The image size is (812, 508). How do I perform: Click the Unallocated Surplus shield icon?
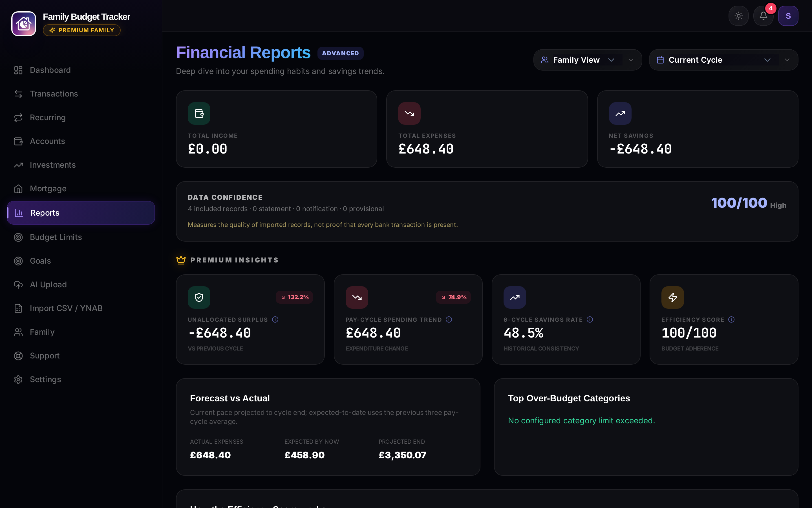coord(199,297)
